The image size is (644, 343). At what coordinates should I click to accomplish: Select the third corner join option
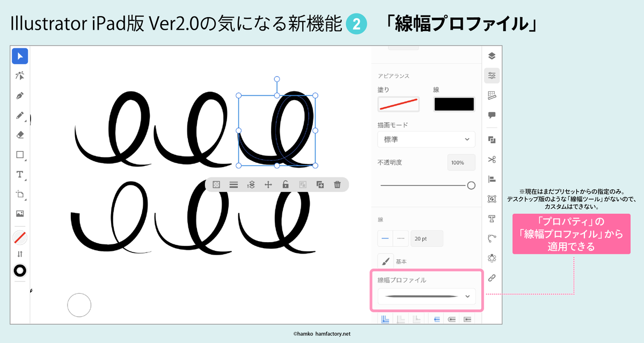[416, 319]
